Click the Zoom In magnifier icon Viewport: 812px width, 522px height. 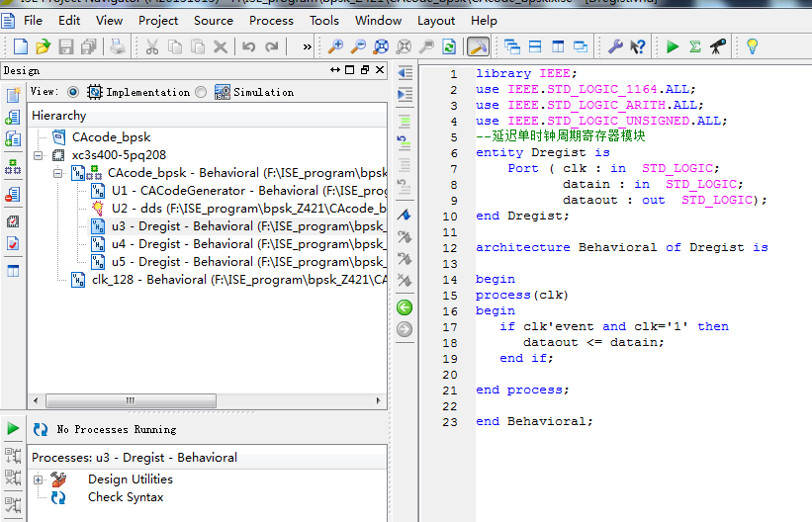point(335,46)
